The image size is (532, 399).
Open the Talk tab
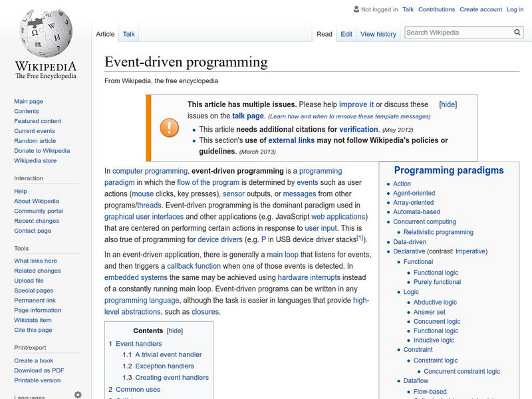point(128,34)
